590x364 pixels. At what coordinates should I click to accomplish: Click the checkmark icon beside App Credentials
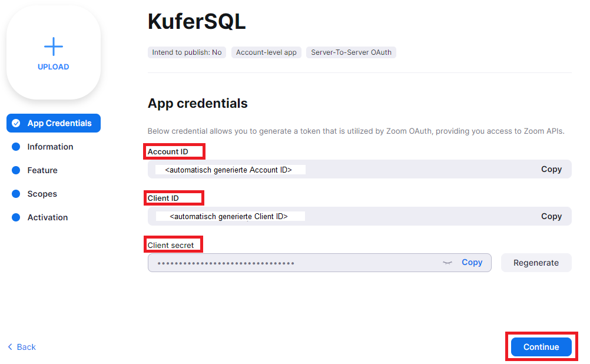pyautogui.click(x=16, y=123)
